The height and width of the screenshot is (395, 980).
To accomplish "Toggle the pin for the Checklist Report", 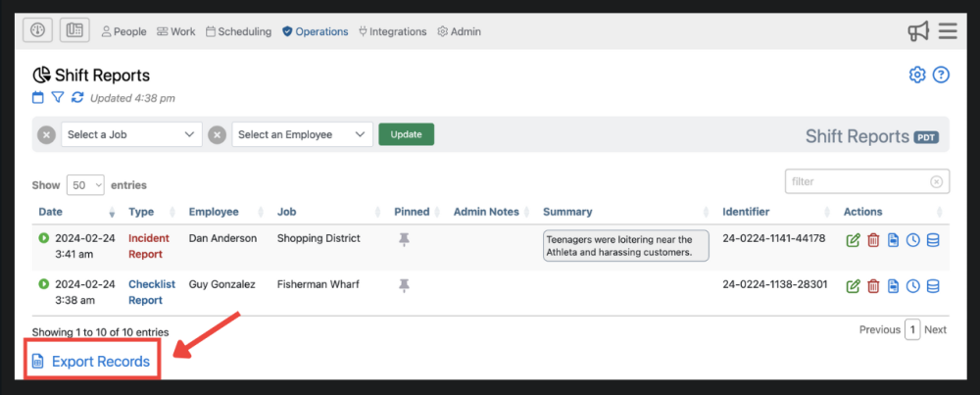I will coord(405,285).
